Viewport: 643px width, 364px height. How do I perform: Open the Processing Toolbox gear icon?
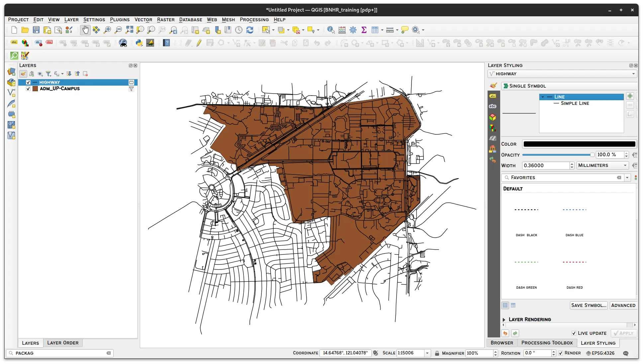(x=353, y=30)
